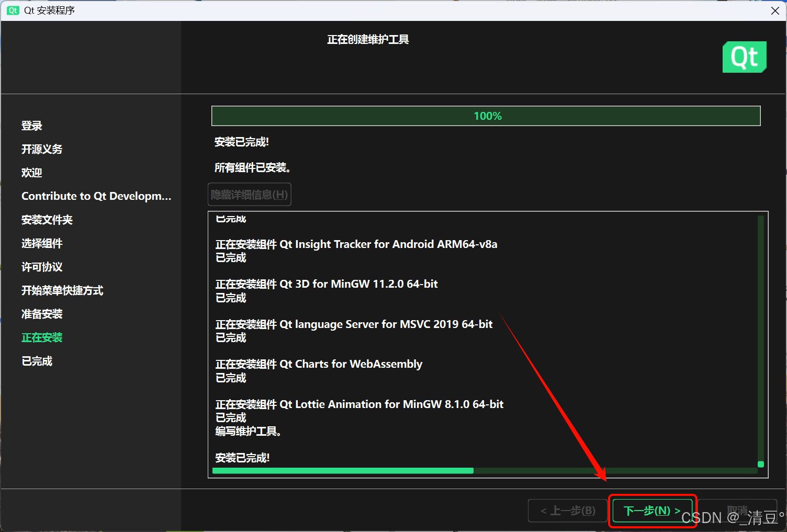Click the 编写维护工具。 log line

(x=249, y=431)
